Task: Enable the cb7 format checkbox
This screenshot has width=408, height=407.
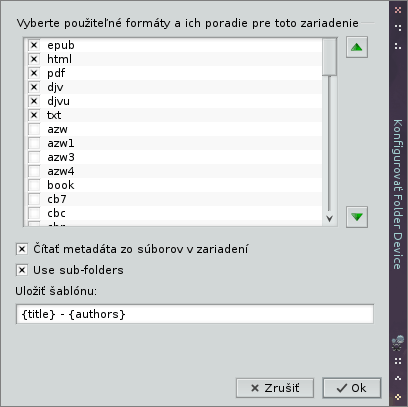Action: (x=34, y=199)
